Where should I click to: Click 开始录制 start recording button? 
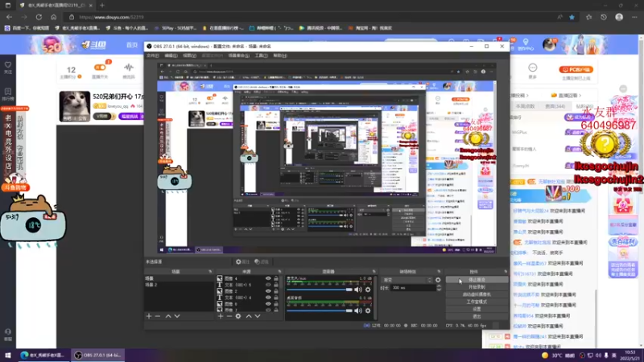click(x=477, y=287)
